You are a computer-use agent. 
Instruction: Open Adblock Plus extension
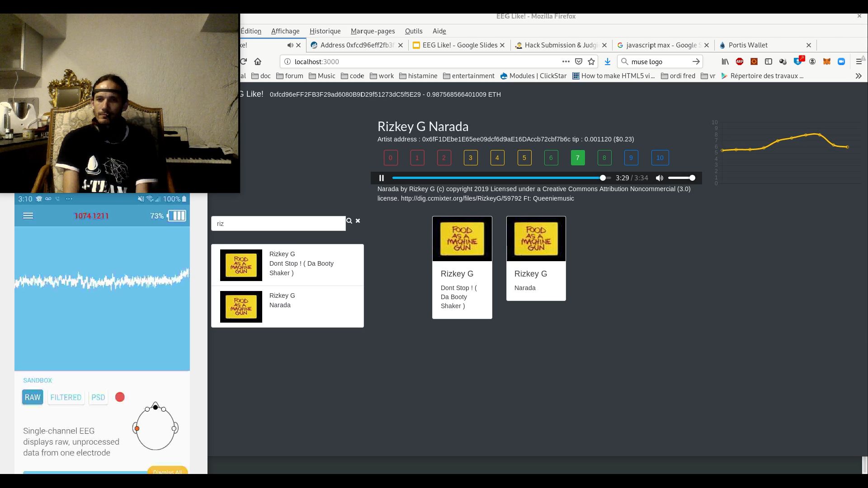[x=740, y=61]
